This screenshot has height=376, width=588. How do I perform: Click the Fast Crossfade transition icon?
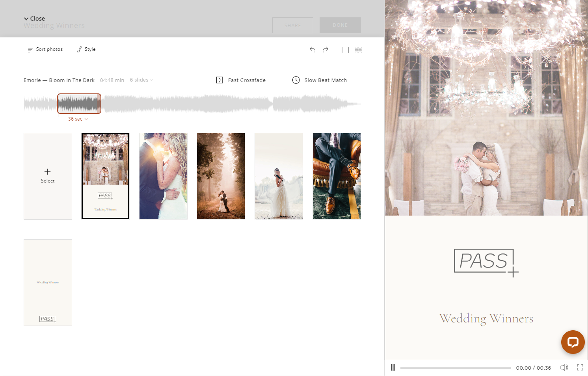point(220,80)
